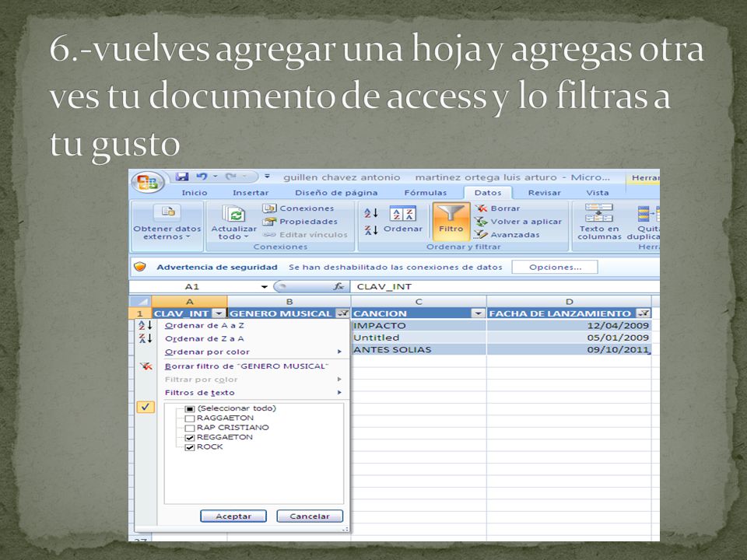Select date cell 05/01/2009
Image resolution: width=747 pixels, height=560 pixels.
click(x=569, y=338)
